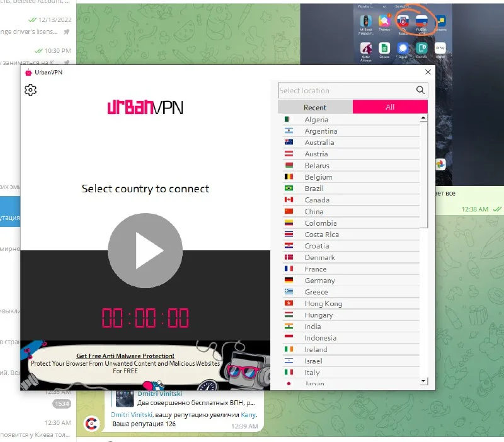The height and width of the screenshot is (442, 504).
Task: Click the Canada flag icon
Action: [x=289, y=200]
